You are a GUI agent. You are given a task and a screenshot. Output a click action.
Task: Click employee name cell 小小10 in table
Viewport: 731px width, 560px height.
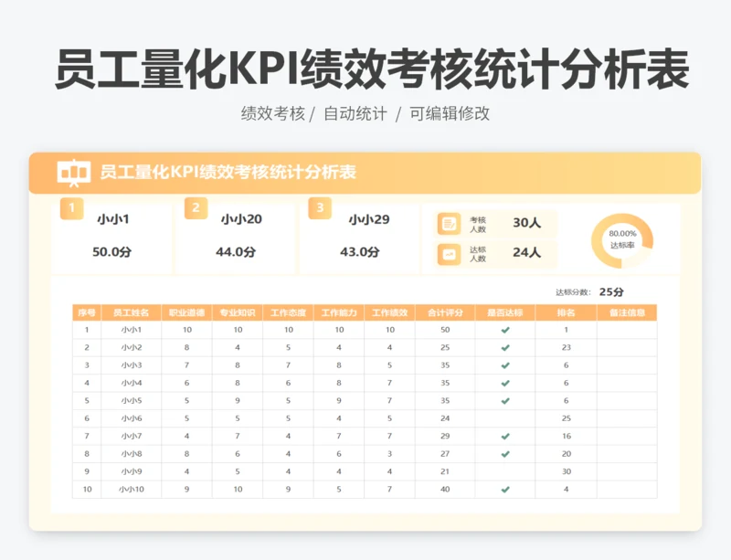pos(132,489)
